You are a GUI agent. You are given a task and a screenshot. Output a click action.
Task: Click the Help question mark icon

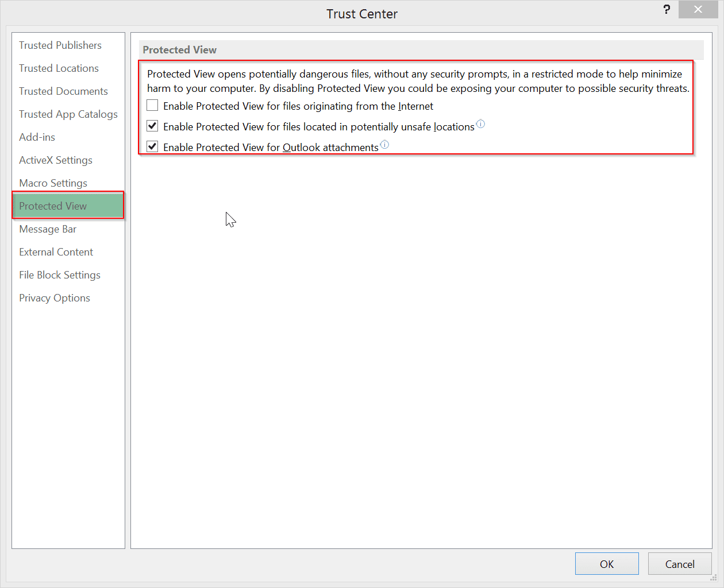(x=667, y=9)
